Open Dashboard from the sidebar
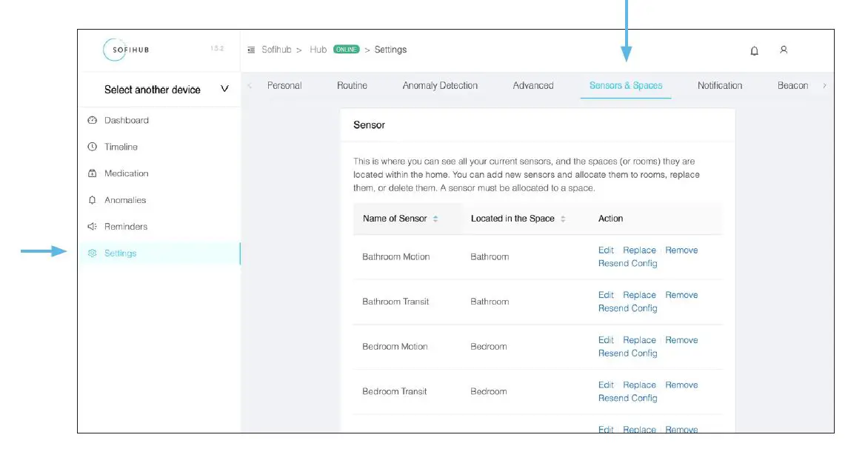The height and width of the screenshot is (452, 868). pos(126,120)
